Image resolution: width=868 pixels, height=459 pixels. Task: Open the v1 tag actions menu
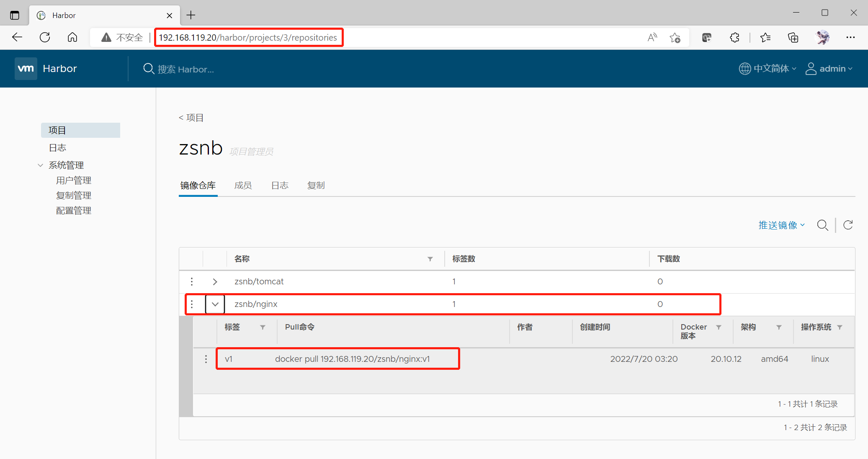point(206,359)
